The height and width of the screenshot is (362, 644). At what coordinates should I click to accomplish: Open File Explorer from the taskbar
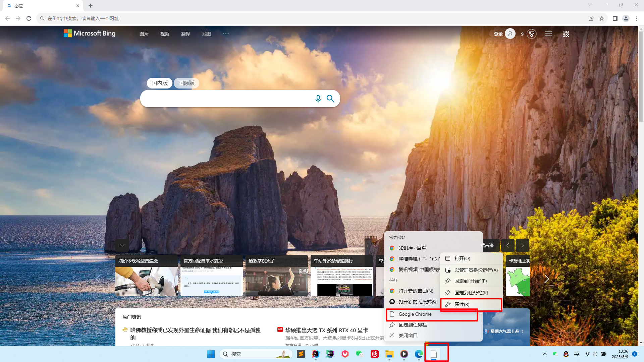[389, 354]
